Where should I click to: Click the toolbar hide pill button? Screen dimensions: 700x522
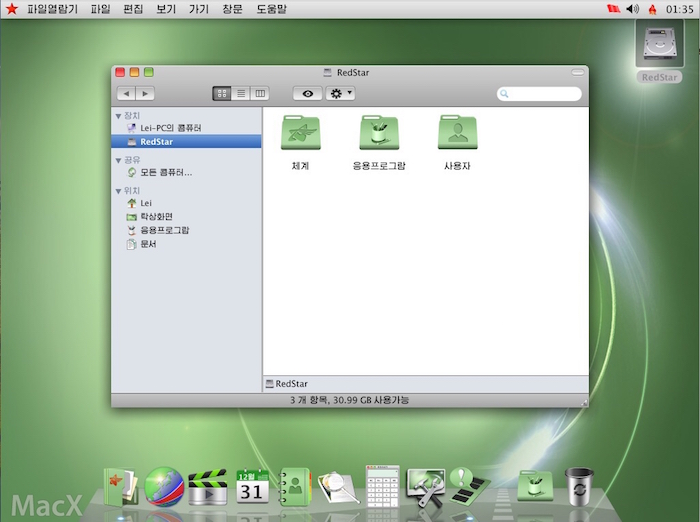578,72
